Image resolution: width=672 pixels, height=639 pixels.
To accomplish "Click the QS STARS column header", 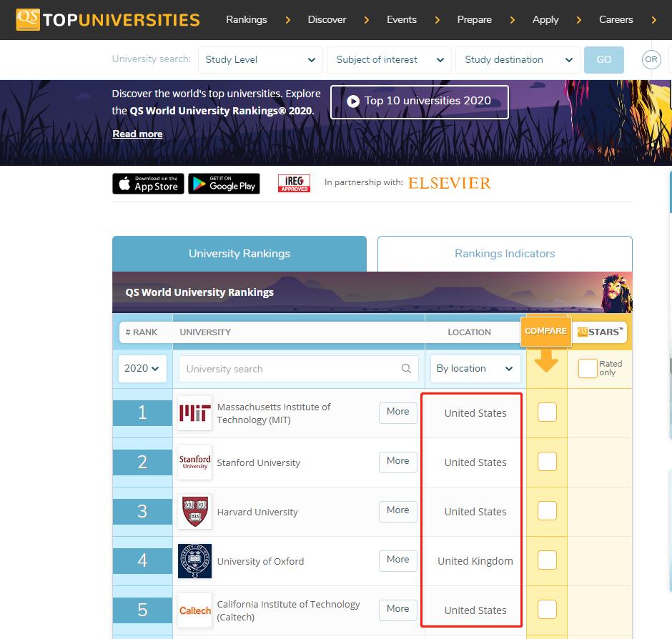I will click(x=600, y=332).
